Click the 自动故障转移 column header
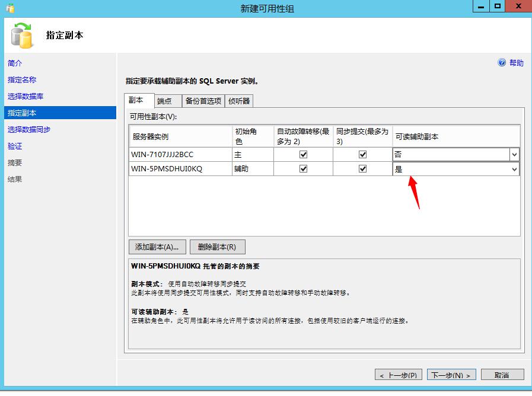Viewport: 532px width, 396px height. click(303, 136)
